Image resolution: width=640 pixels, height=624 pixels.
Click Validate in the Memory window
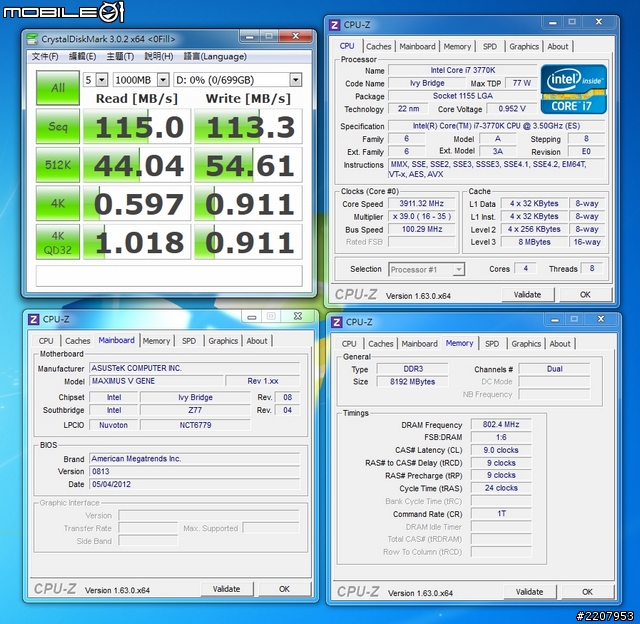529,592
